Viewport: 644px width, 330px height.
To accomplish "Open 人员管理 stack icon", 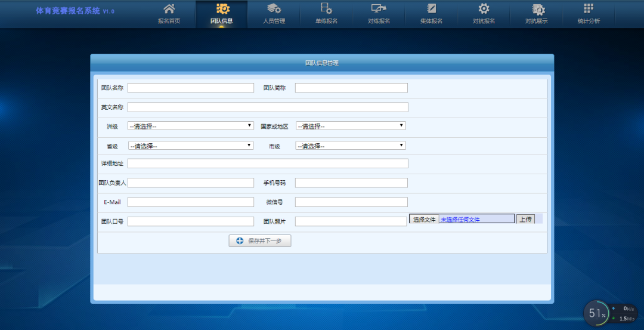I will tap(274, 9).
